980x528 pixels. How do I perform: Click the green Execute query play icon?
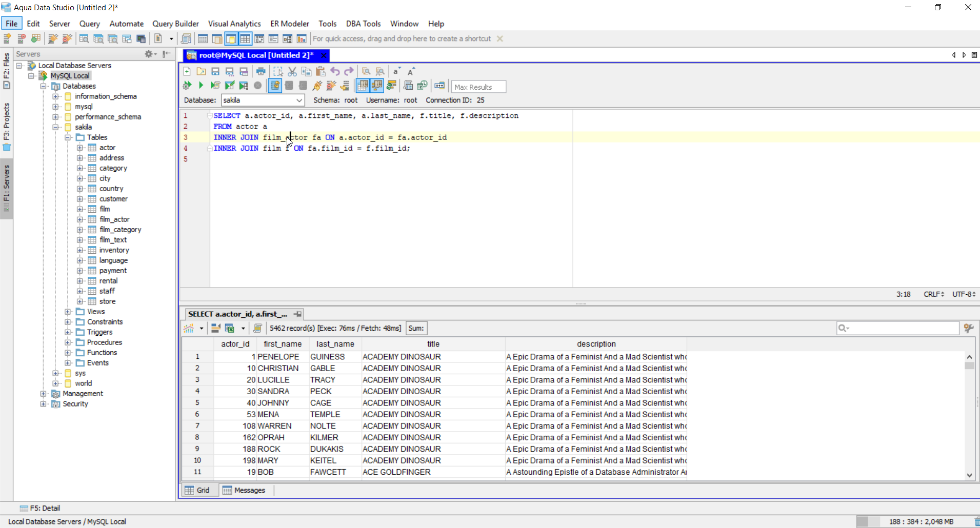click(201, 86)
